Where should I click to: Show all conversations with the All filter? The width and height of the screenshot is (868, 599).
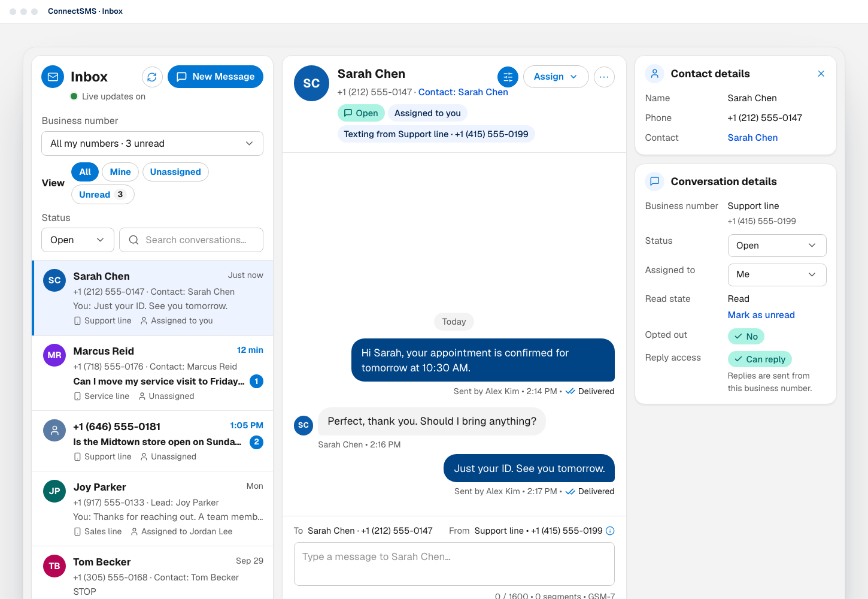pyautogui.click(x=85, y=172)
